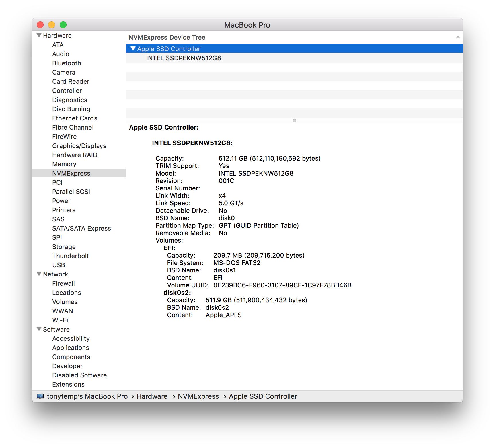This screenshot has height=448, width=495.
Task: Open Camera in the sidebar
Action: pos(64,72)
